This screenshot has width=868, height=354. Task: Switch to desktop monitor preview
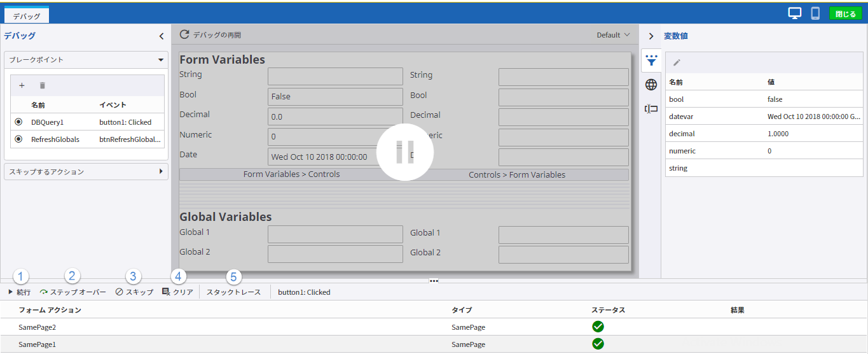point(794,13)
